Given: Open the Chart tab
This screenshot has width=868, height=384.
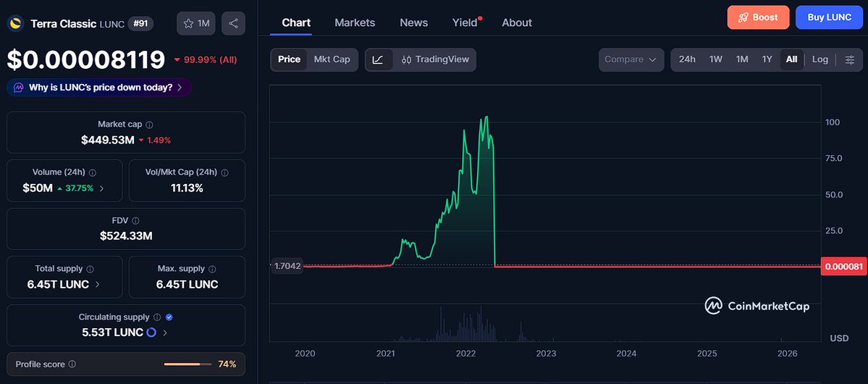Looking at the screenshot, I should tap(296, 22).
